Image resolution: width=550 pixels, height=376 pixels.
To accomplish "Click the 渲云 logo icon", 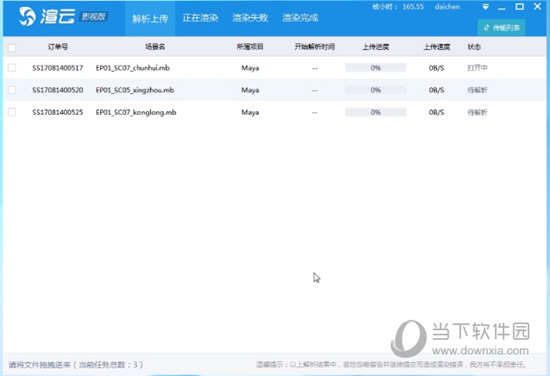I will pos(27,16).
